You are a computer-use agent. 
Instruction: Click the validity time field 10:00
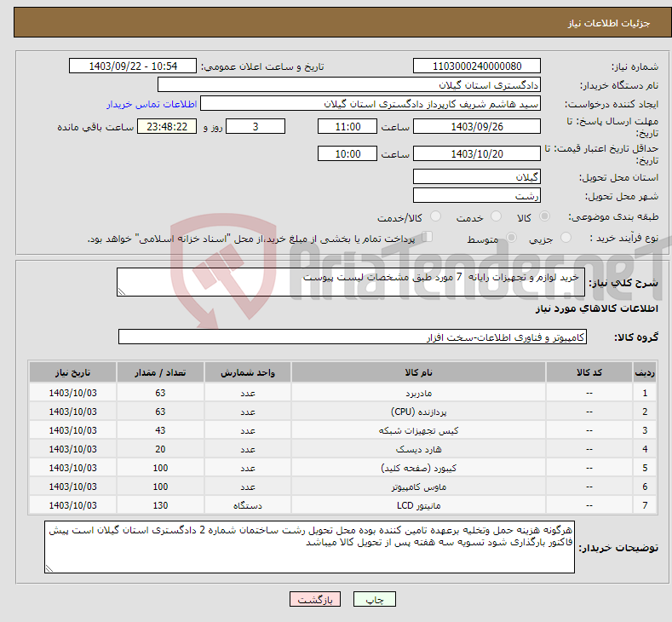click(x=347, y=153)
